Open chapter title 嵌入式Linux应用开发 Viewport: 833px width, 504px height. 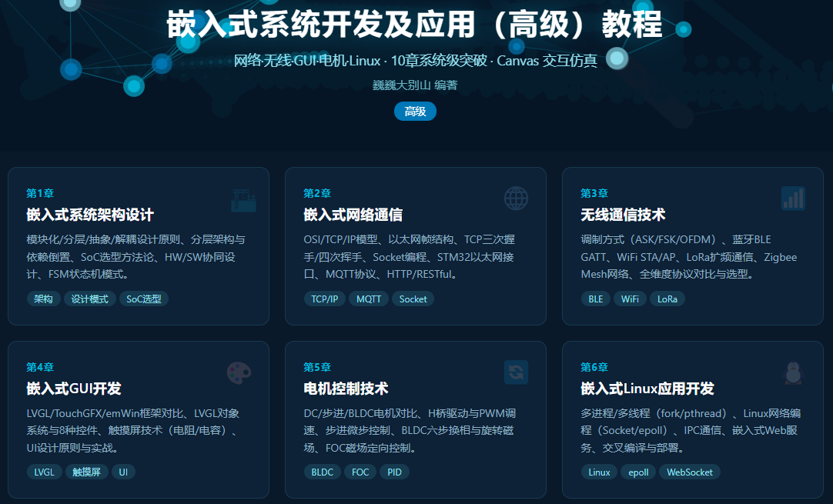(647, 389)
